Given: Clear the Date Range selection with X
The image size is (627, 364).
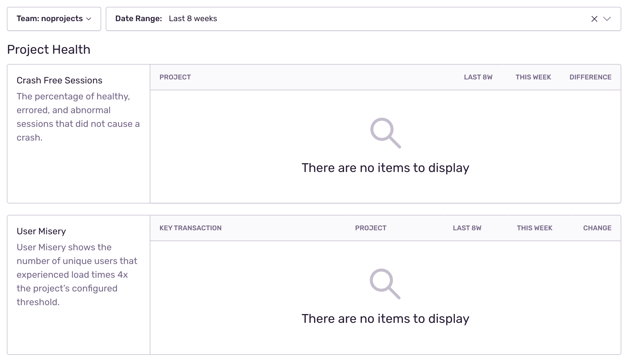Looking at the screenshot, I should (x=594, y=19).
